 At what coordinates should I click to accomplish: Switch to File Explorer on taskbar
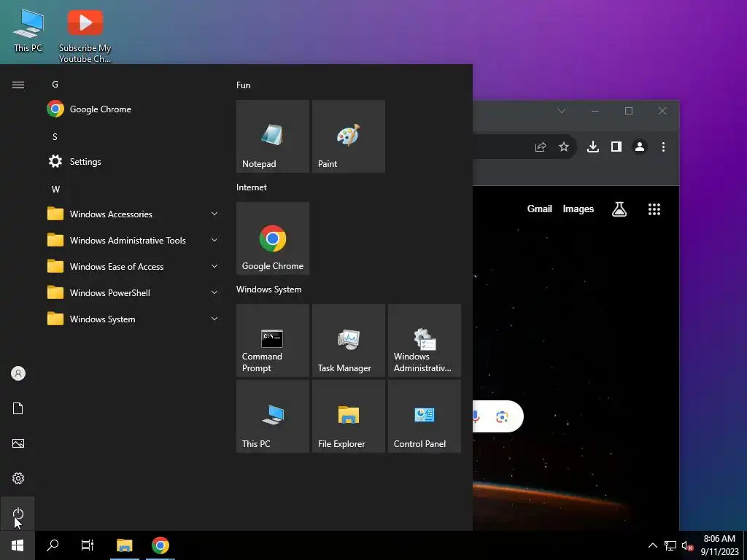tap(124, 545)
